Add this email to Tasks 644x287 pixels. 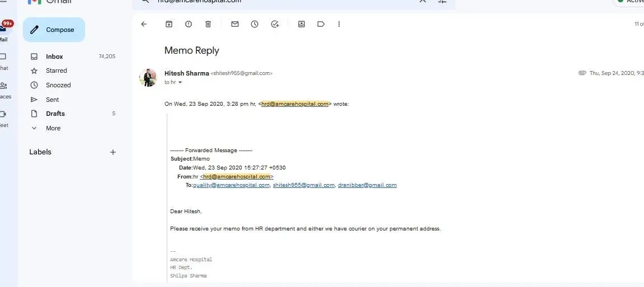[x=275, y=24]
